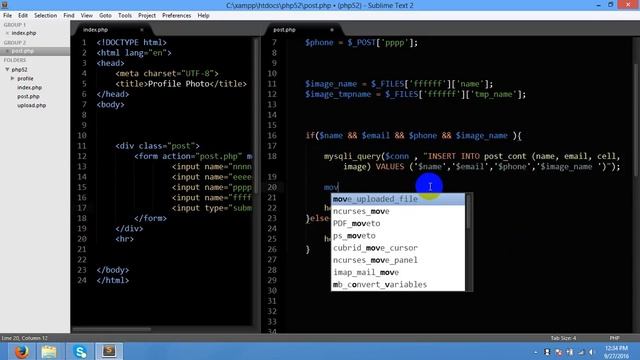Click the Sublime Text taskbar icon
This screenshot has width=640, height=360.
pos(109,351)
